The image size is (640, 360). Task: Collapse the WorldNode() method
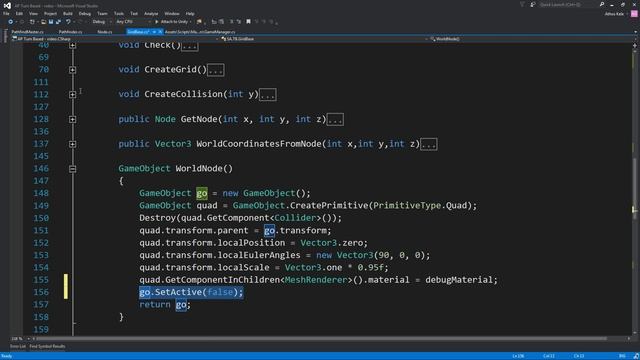click(73, 169)
